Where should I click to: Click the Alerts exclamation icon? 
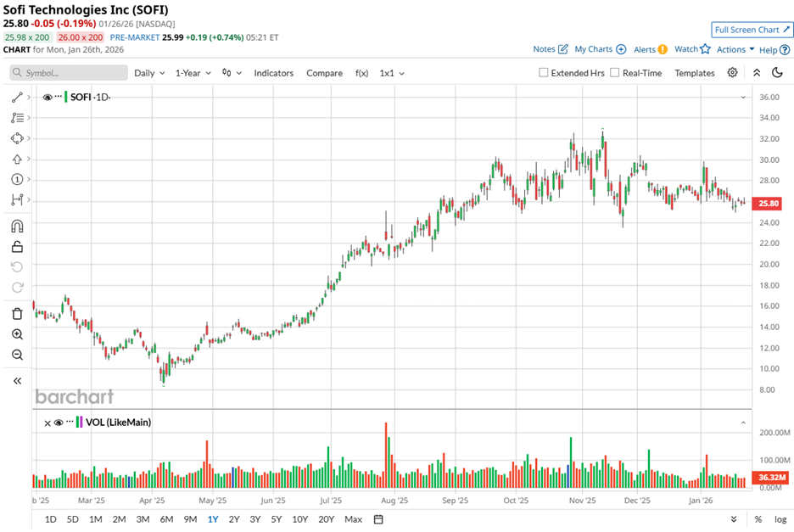663,50
